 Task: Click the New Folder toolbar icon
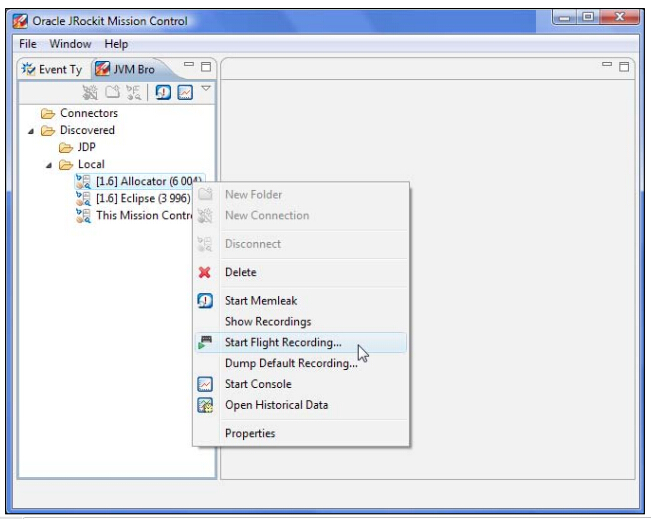(x=113, y=92)
